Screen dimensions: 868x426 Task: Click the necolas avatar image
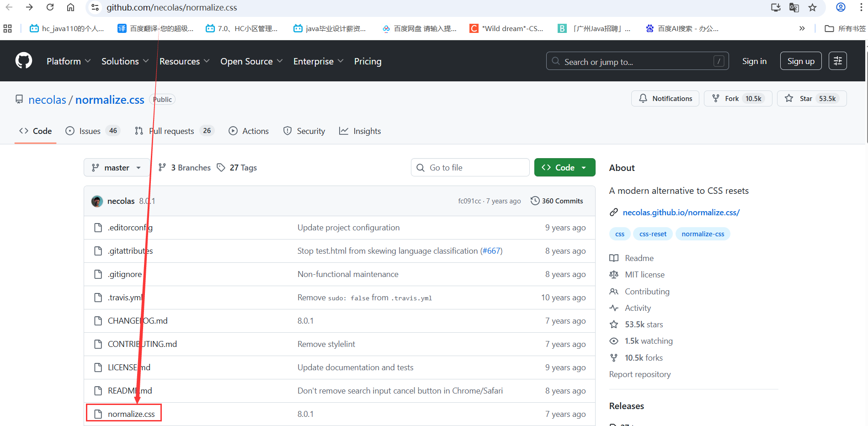pyautogui.click(x=97, y=201)
